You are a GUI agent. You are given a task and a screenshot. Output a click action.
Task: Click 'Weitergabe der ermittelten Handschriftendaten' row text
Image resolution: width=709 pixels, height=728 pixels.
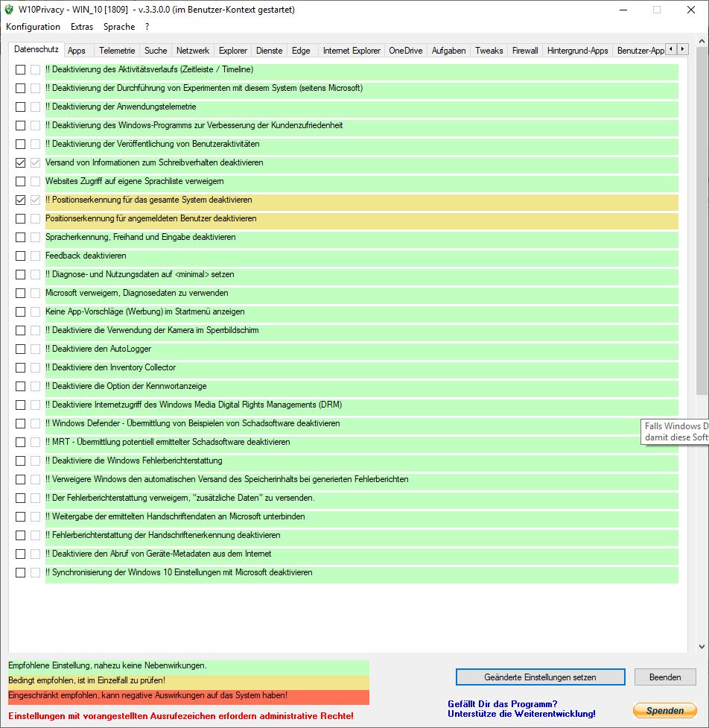(175, 516)
